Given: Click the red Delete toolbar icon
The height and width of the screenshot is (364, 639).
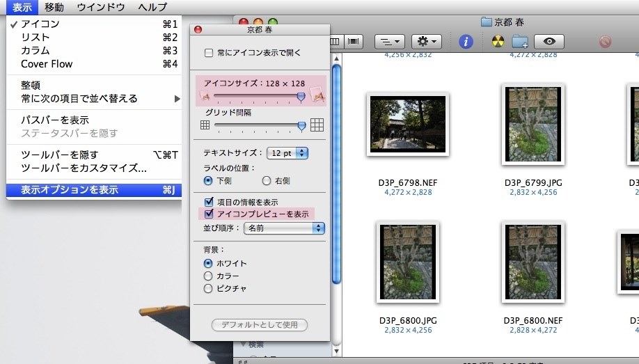Looking at the screenshot, I should 605,42.
